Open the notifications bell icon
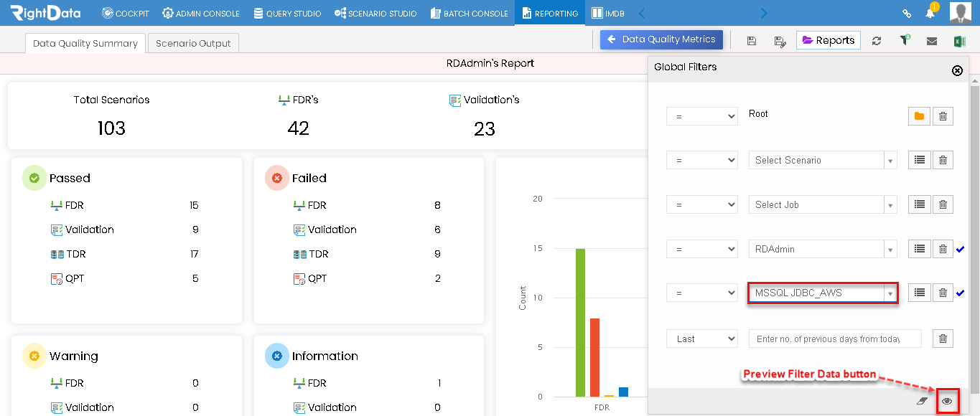 click(x=930, y=12)
